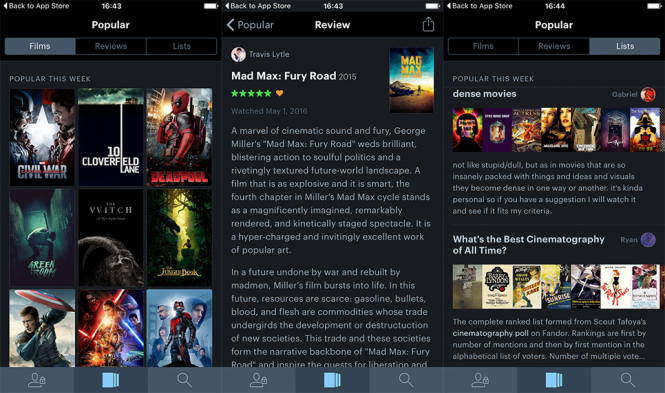Tap reviewer name Travis Lytle

[x=269, y=54]
